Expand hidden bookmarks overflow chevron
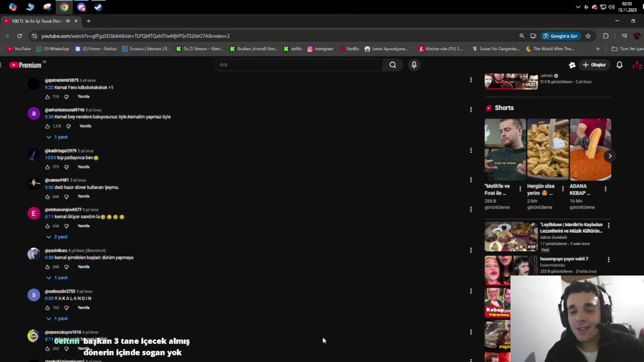Image resolution: width=644 pixels, height=362 pixels. point(598,49)
